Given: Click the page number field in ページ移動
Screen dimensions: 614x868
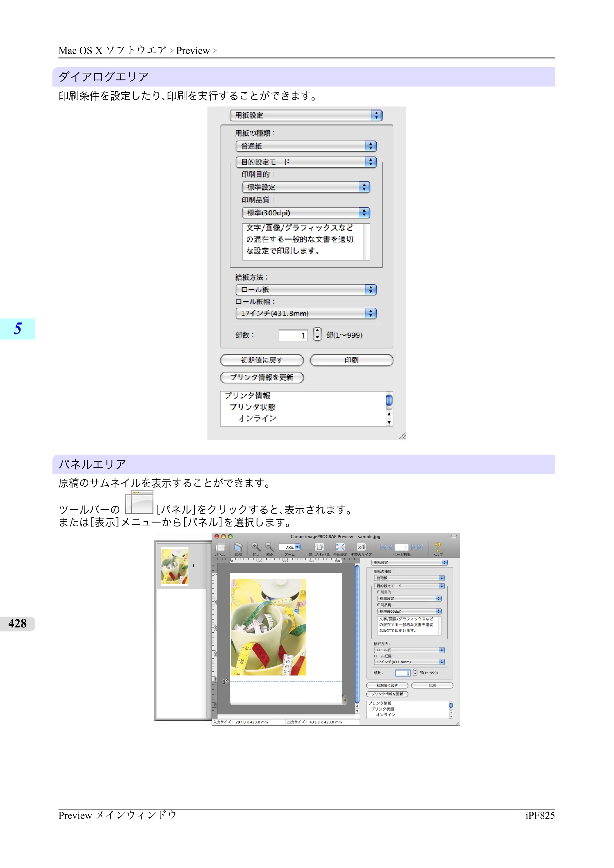Looking at the screenshot, I should pos(402,547).
